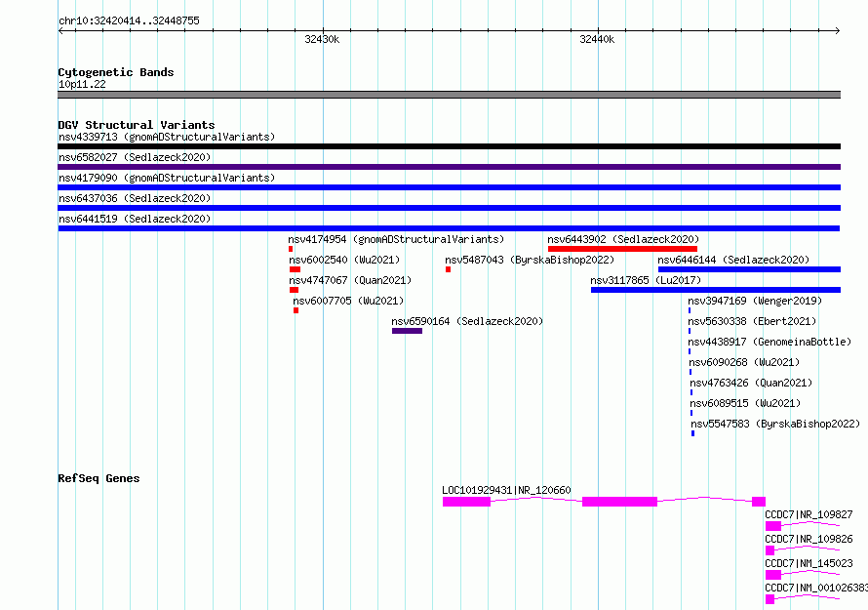Viewport: 868px width, 610px height.
Task: Select the blue nsv6437036 variant bar
Action: 449,208
